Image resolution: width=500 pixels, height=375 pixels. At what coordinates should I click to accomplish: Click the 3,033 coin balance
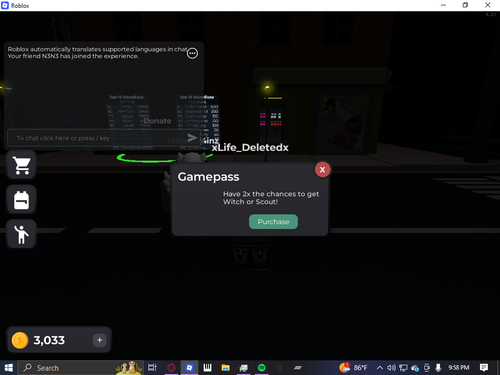(49, 340)
